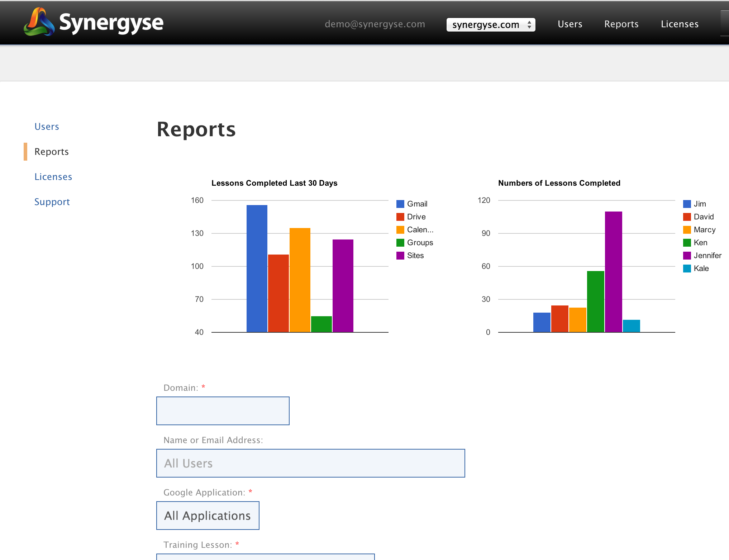The height and width of the screenshot is (560, 729).
Task: Expand the All Applications dropdown
Action: click(x=208, y=516)
